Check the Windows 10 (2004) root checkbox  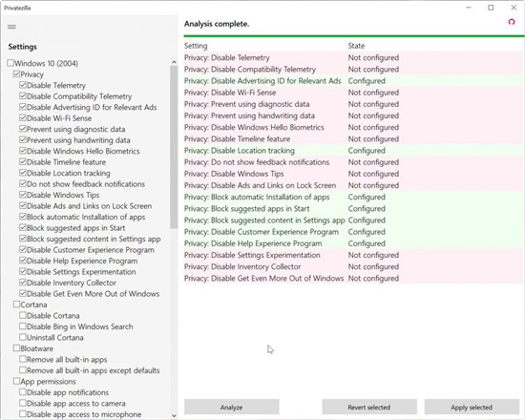(10, 63)
